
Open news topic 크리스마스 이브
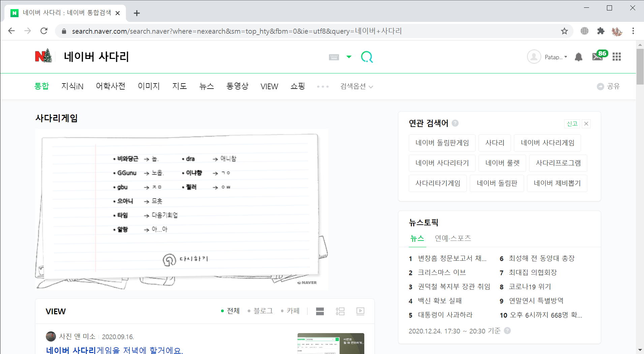point(442,272)
